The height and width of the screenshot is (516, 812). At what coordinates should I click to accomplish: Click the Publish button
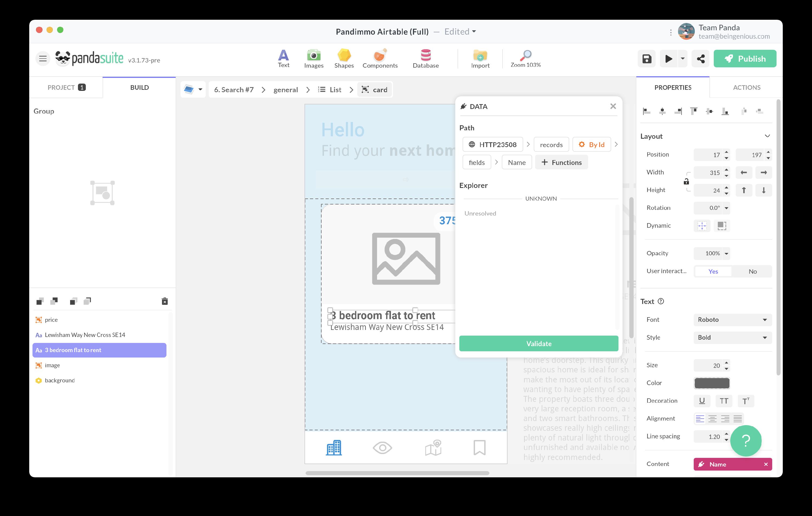[745, 59]
